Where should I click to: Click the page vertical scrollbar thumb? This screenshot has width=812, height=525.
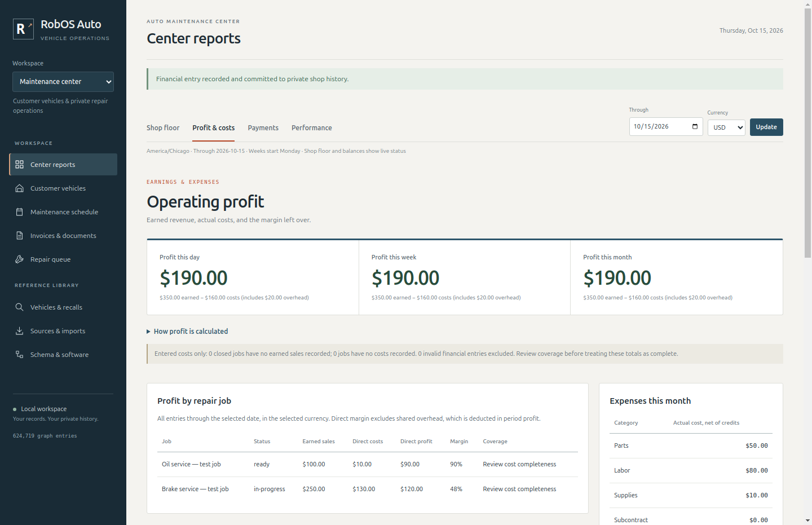click(x=807, y=133)
